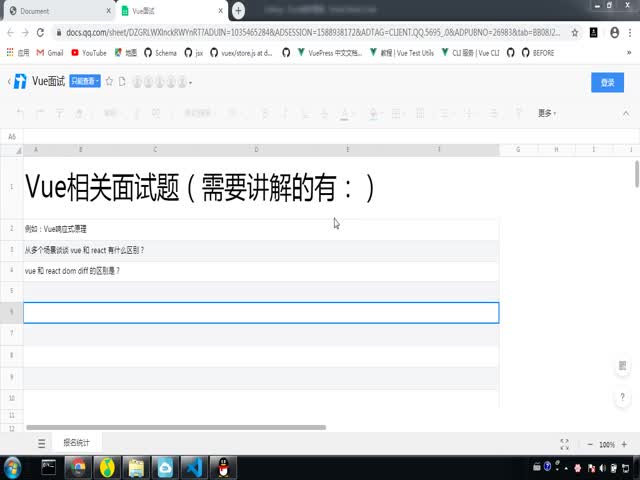Zoom in with the plus button
The height and width of the screenshot is (480, 640).
[x=624, y=444]
